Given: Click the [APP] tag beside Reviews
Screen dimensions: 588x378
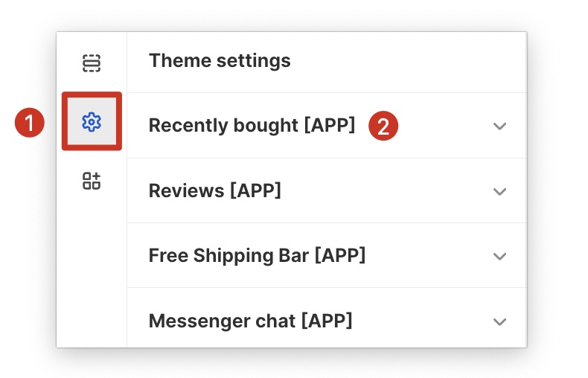Looking at the screenshot, I should point(255,190).
